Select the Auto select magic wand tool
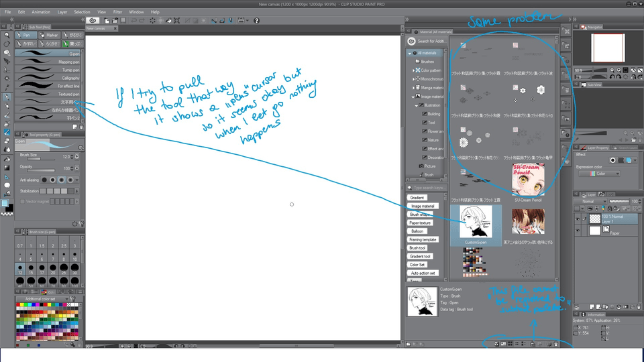The width and height of the screenshot is (644, 362). coord(7,78)
